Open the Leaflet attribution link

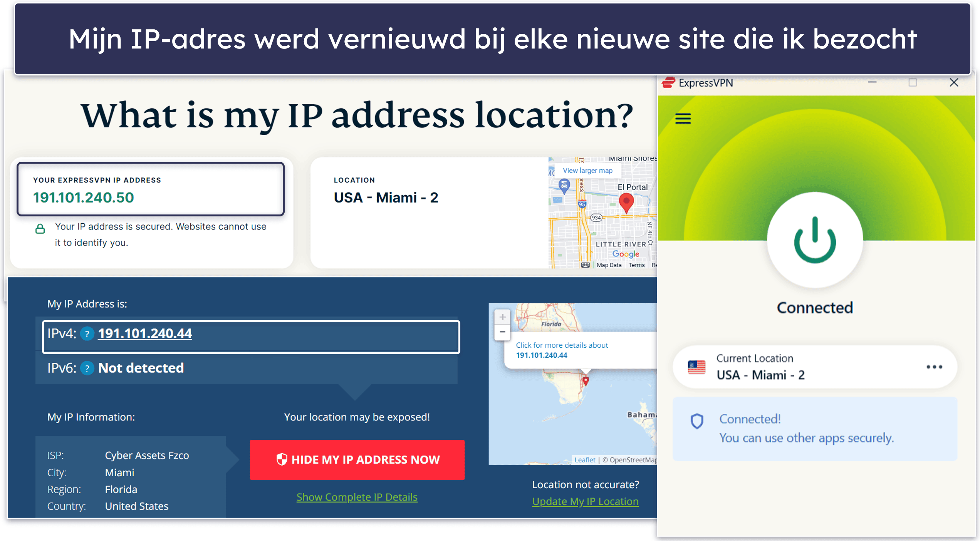[585, 460]
